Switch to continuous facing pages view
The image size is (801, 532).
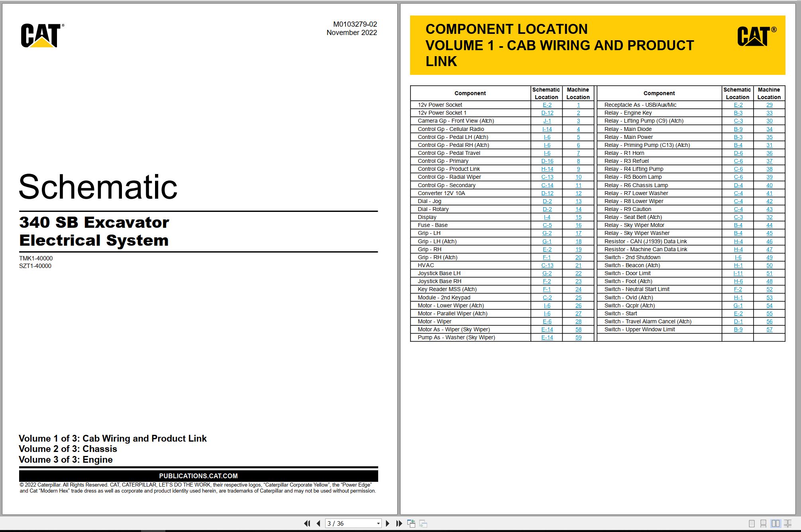coord(788,524)
